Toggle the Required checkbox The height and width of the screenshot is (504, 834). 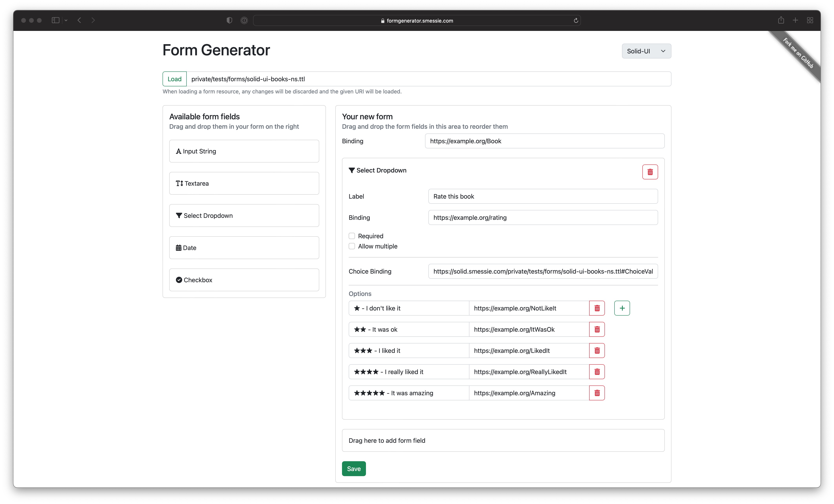[352, 236]
